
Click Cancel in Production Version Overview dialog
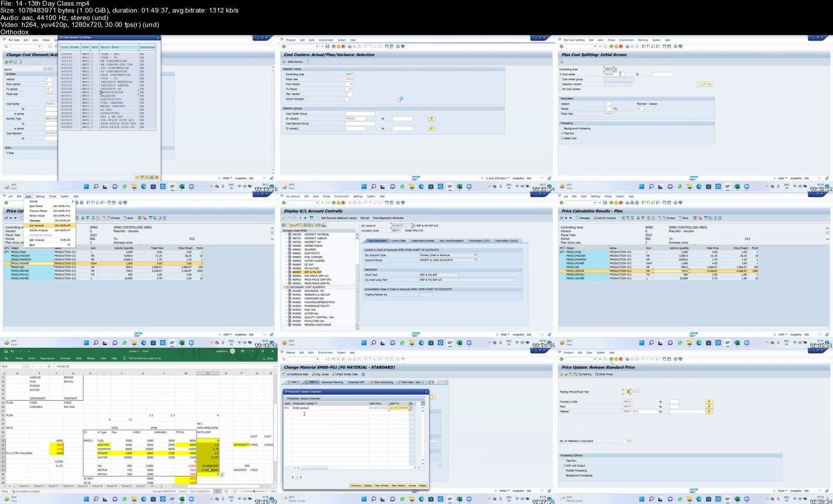coord(412,486)
